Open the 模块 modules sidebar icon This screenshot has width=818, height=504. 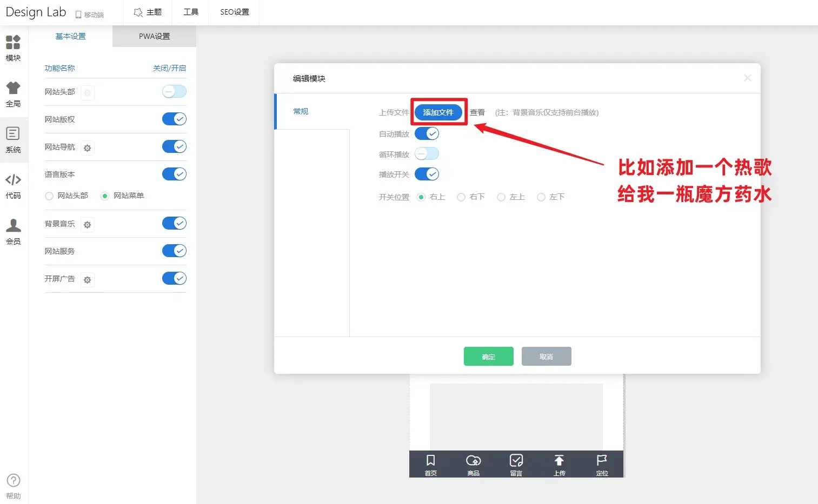click(13, 42)
